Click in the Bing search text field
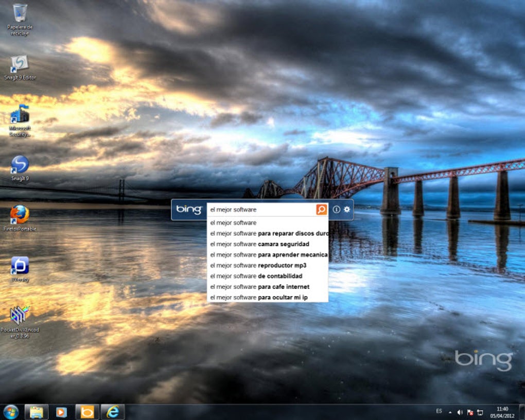This screenshot has height=420, width=525. (261, 209)
